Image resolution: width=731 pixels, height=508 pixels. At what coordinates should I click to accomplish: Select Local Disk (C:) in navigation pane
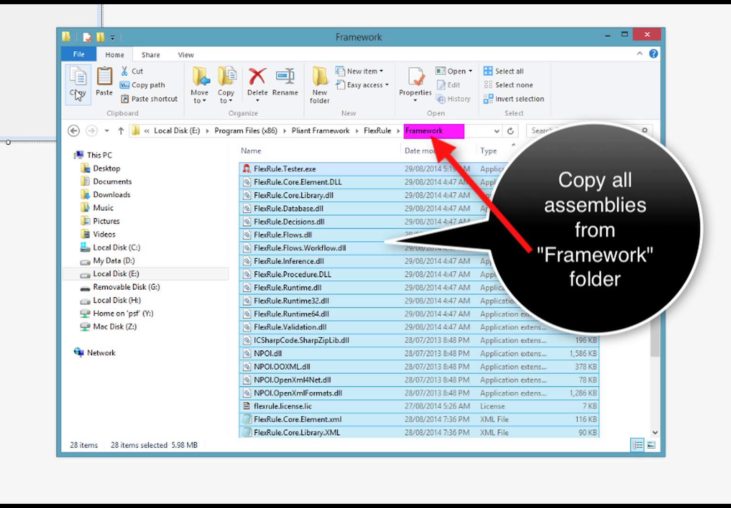[117, 247]
